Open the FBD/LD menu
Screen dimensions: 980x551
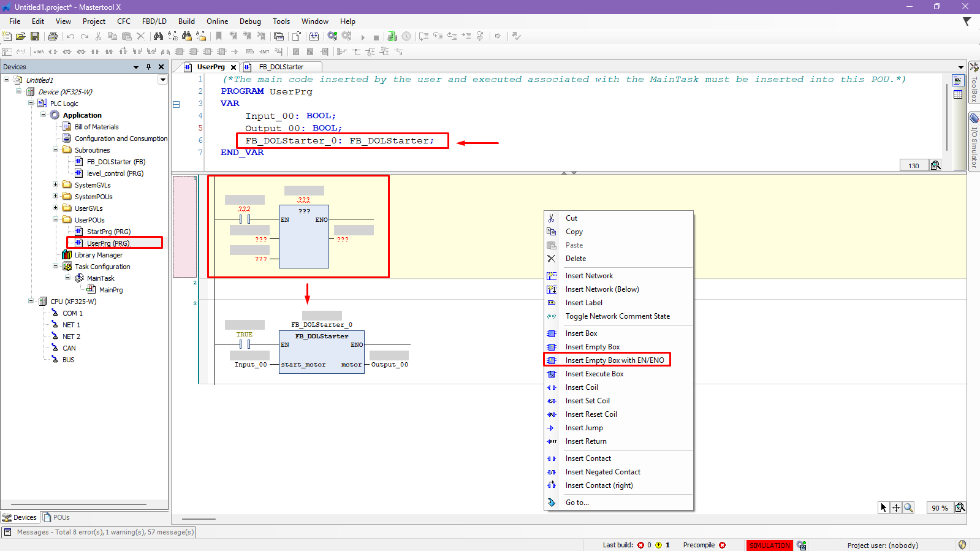point(154,21)
